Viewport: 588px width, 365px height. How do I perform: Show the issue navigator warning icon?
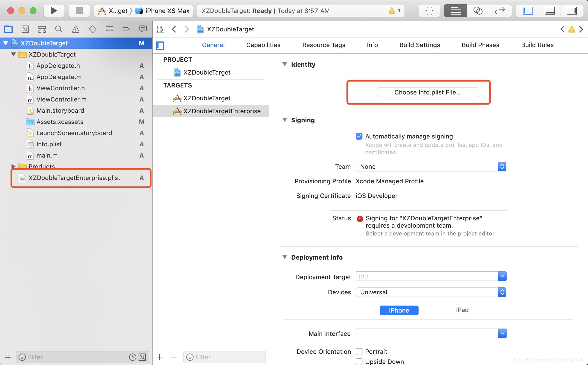pyautogui.click(x=75, y=29)
